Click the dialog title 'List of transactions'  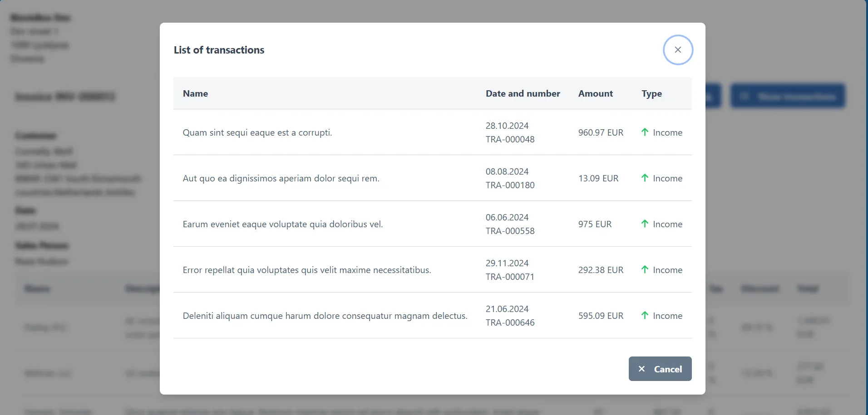219,50
